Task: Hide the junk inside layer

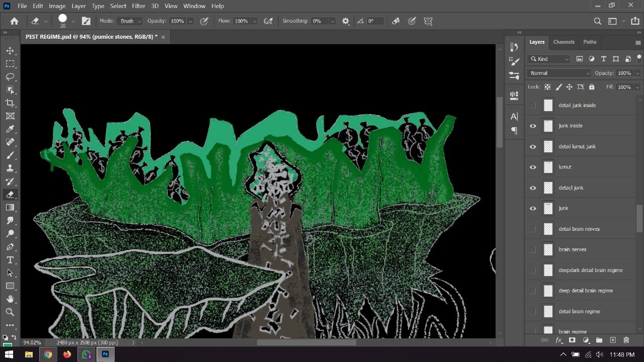Action: pyautogui.click(x=533, y=126)
